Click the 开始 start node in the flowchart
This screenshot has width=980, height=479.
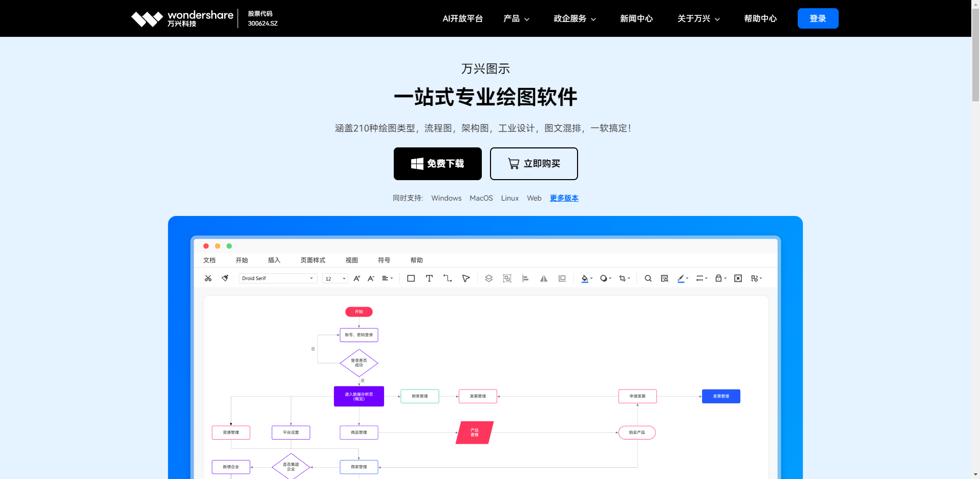(x=359, y=312)
